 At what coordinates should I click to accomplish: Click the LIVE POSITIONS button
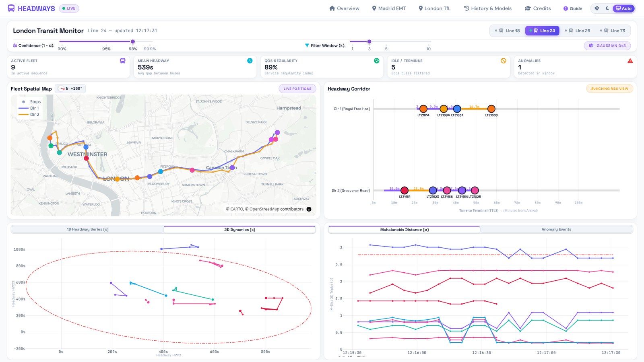(297, 88)
